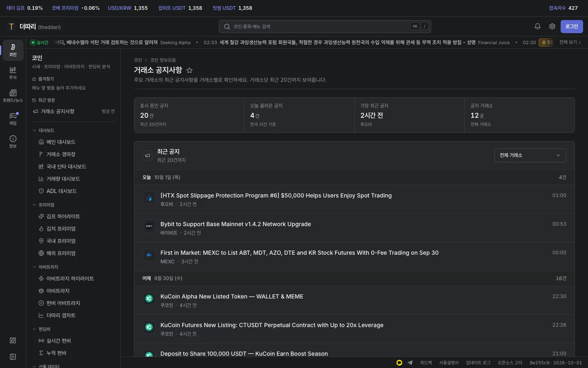Go to the 게임 (Game) section
Image resolution: width=588 pixels, height=368 pixels.
(x=13, y=119)
